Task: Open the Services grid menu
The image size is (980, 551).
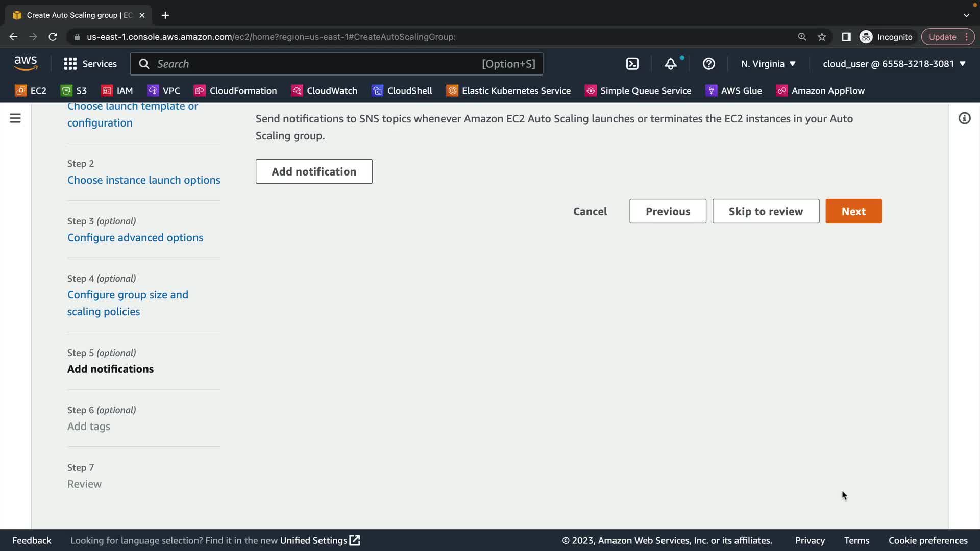Action: tap(90, 64)
